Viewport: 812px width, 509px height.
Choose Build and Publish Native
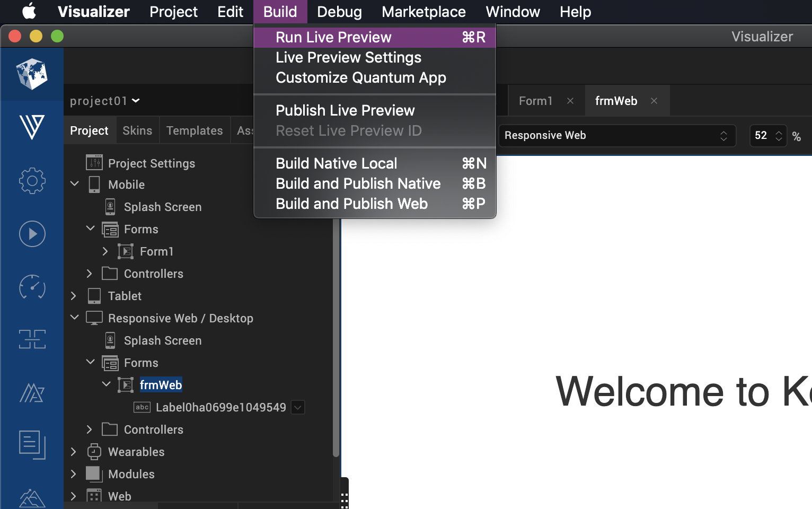(375, 183)
